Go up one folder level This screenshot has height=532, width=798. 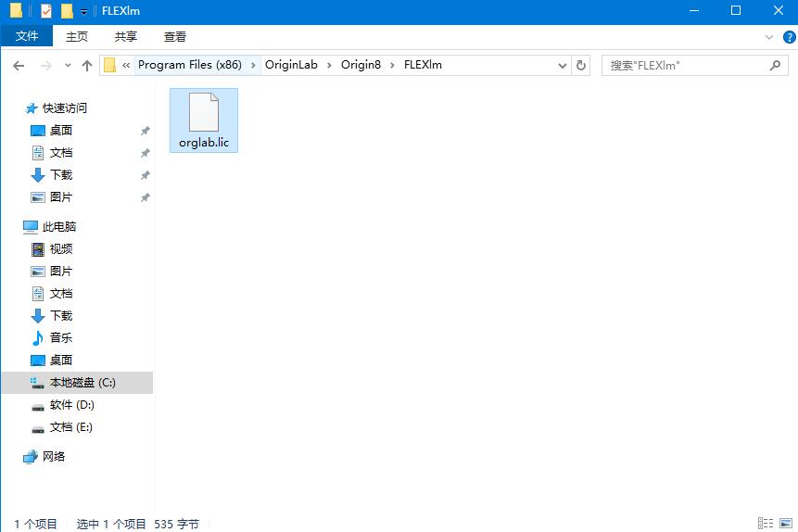[87, 66]
